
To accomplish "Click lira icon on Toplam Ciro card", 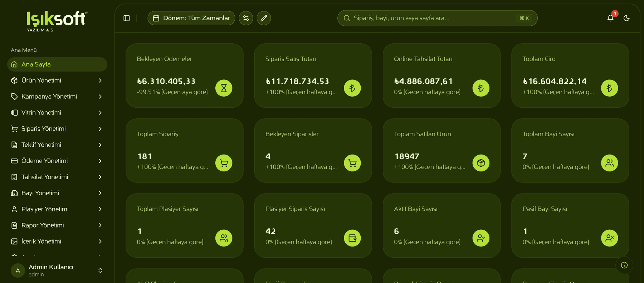I will tap(610, 88).
